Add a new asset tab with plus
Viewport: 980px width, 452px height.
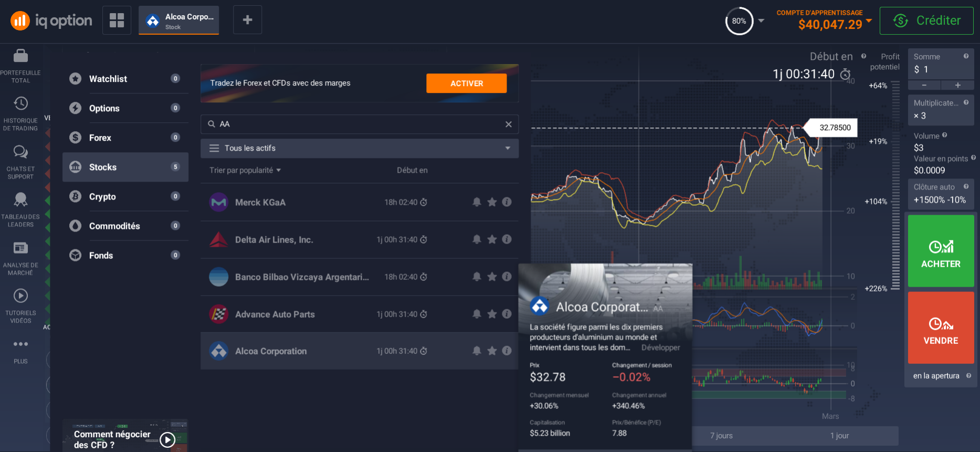tap(247, 20)
